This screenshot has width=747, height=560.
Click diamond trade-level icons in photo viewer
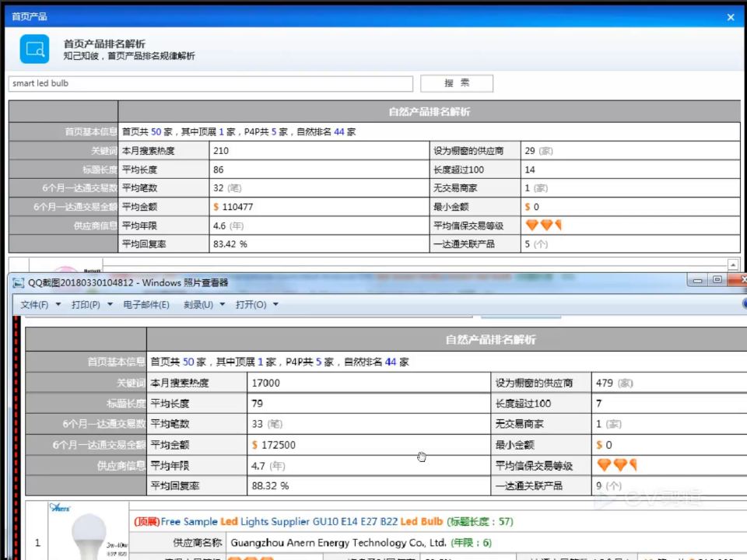pos(617,464)
